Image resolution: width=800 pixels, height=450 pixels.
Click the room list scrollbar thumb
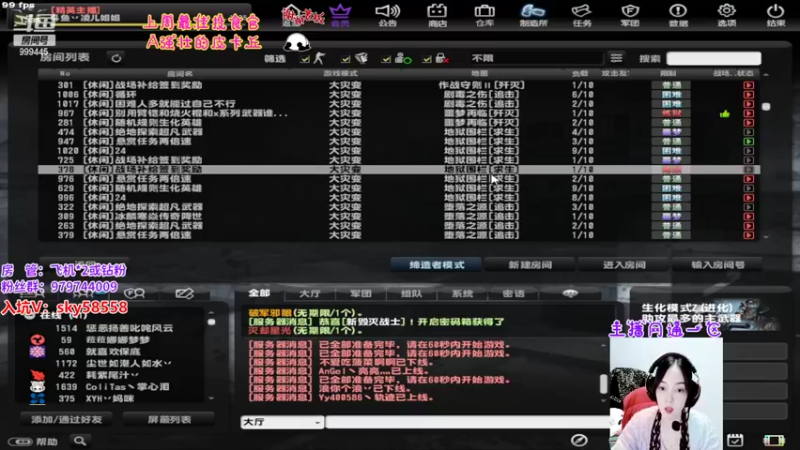coord(766,107)
